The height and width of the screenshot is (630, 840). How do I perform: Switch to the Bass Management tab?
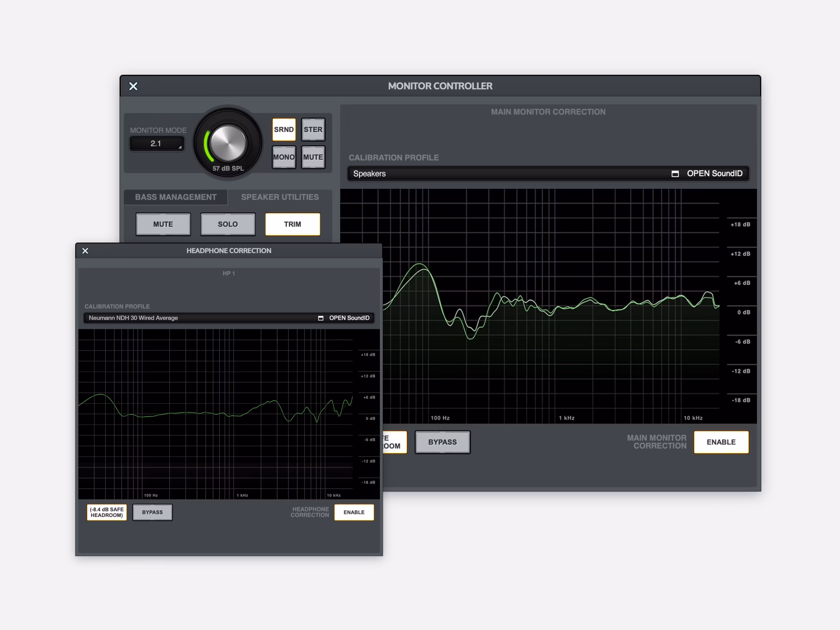(175, 197)
